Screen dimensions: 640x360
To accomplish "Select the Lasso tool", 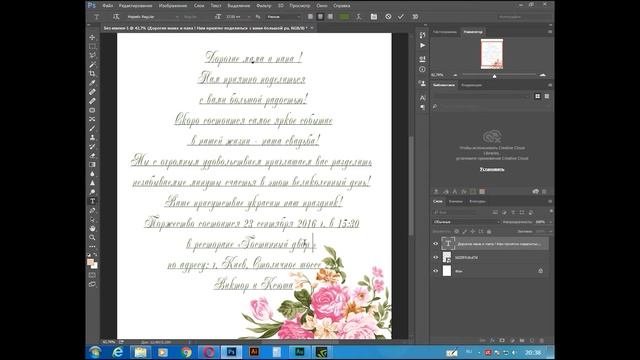I will (x=92, y=56).
